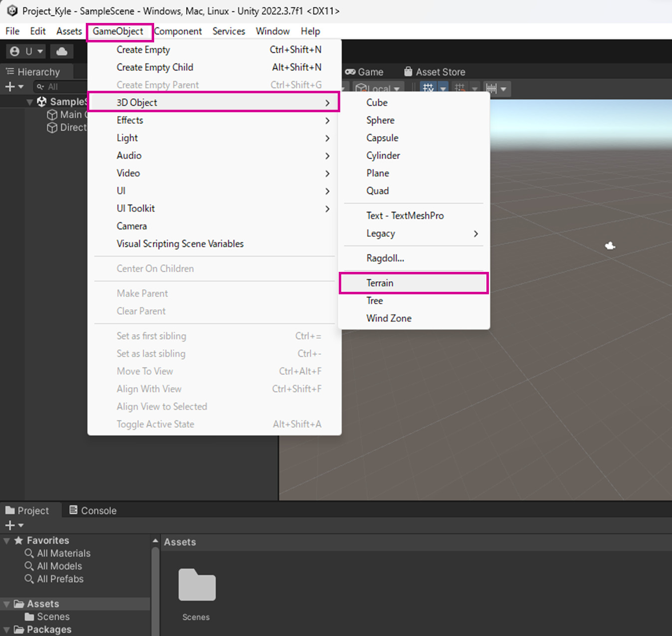Collapse the Favorites tree section

pyautogui.click(x=6, y=541)
